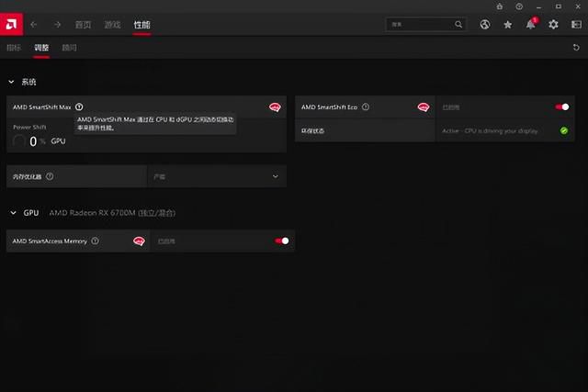Click the magnifier search icon

pos(458,25)
